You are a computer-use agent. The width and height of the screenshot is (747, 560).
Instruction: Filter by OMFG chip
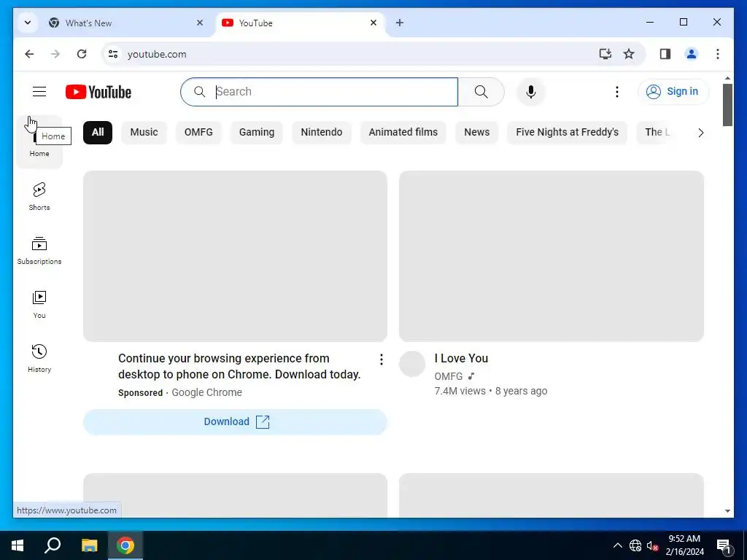pos(198,133)
